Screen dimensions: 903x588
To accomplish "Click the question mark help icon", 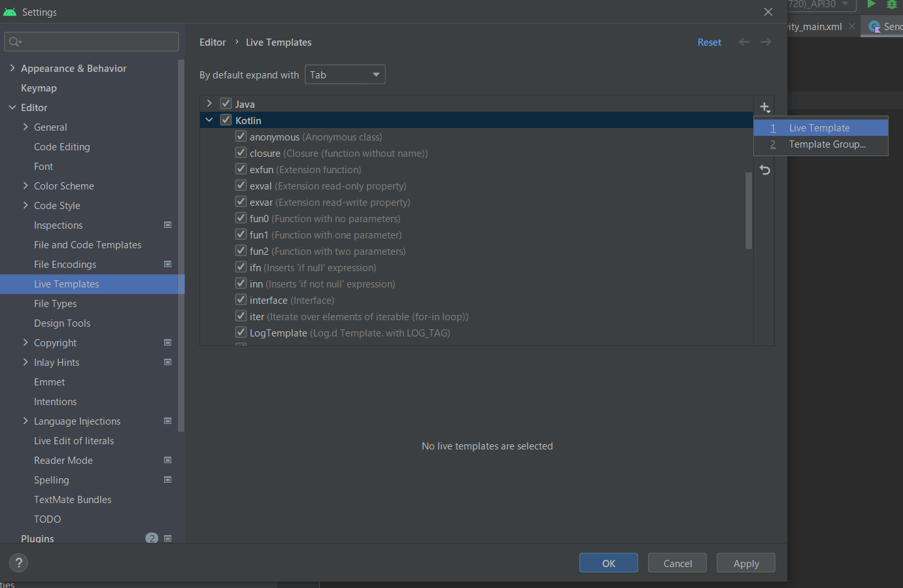I will point(18,563).
